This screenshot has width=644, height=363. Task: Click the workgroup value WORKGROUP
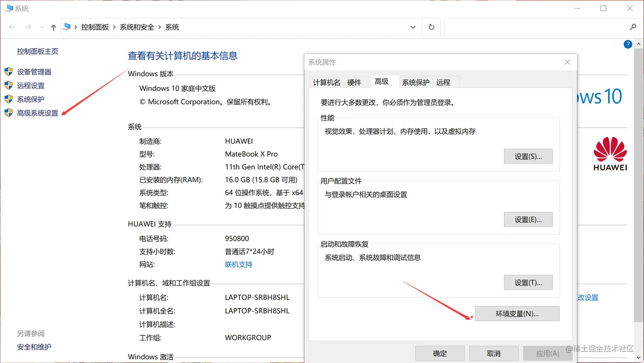coord(248,338)
